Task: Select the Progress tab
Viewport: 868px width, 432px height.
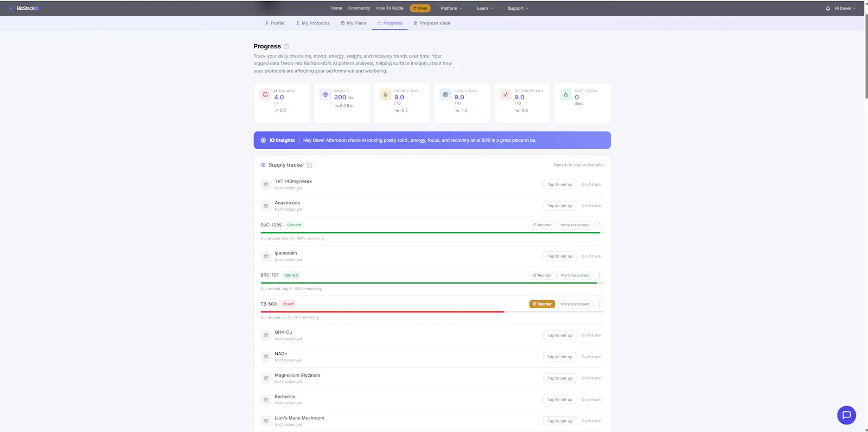Action: (x=390, y=23)
